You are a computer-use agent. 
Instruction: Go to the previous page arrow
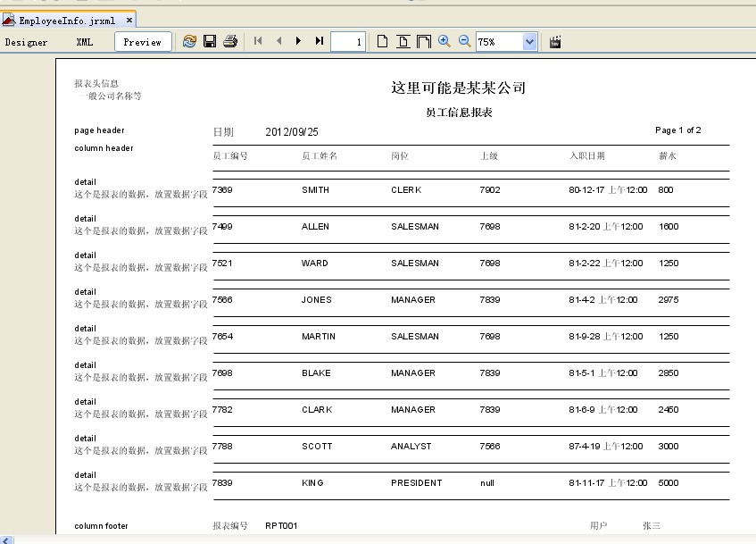[278, 41]
